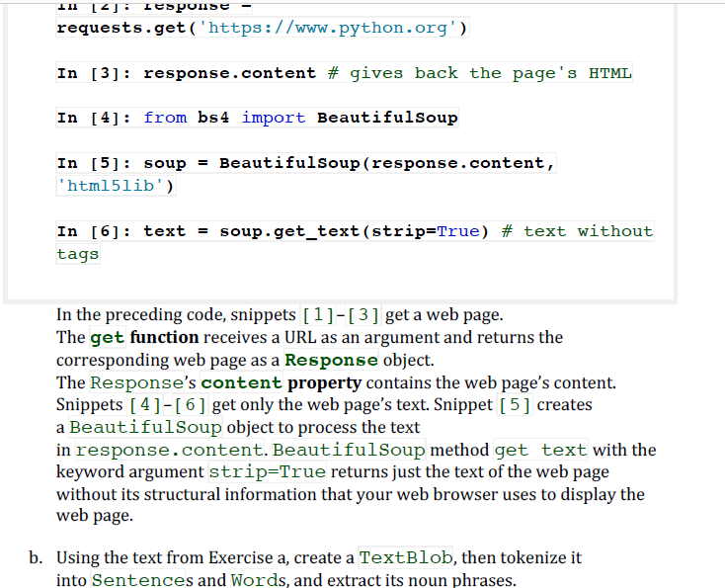
Task: Click 'BeautifulSoup' object mention after 'a'
Action: 145,428
